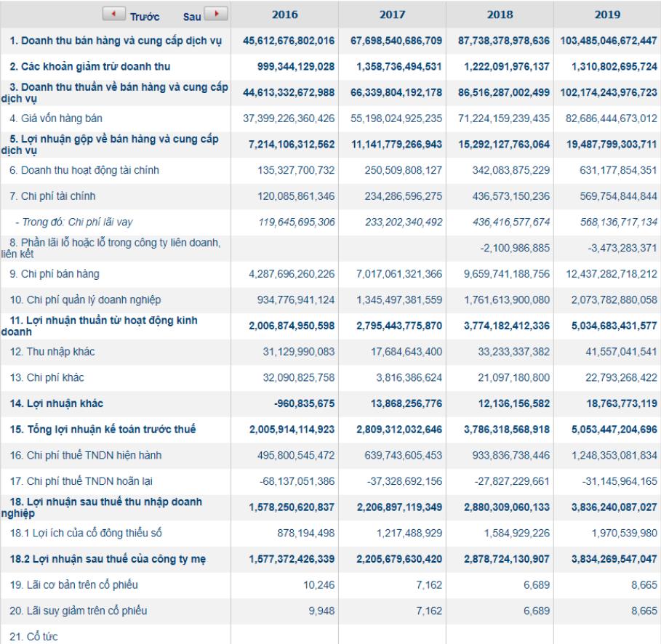The height and width of the screenshot is (644, 661).
Task: Click the Sau right-arrow button
Action: [216, 14]
